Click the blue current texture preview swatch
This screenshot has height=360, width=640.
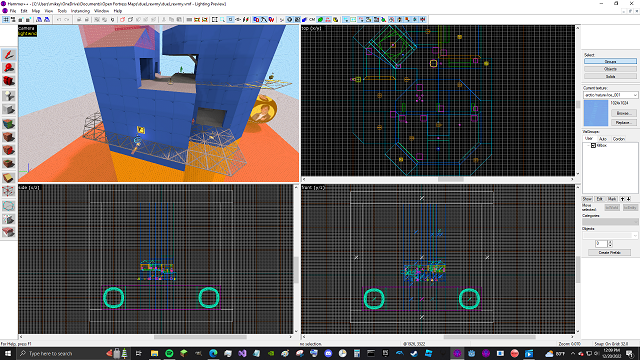point(596,113)
